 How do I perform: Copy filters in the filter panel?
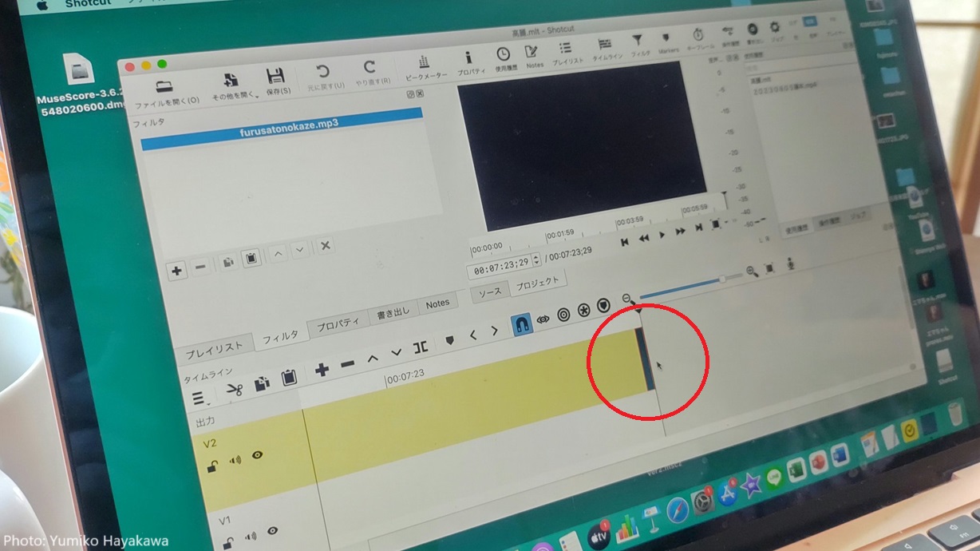pyautogui.click(x=228, y=262)
